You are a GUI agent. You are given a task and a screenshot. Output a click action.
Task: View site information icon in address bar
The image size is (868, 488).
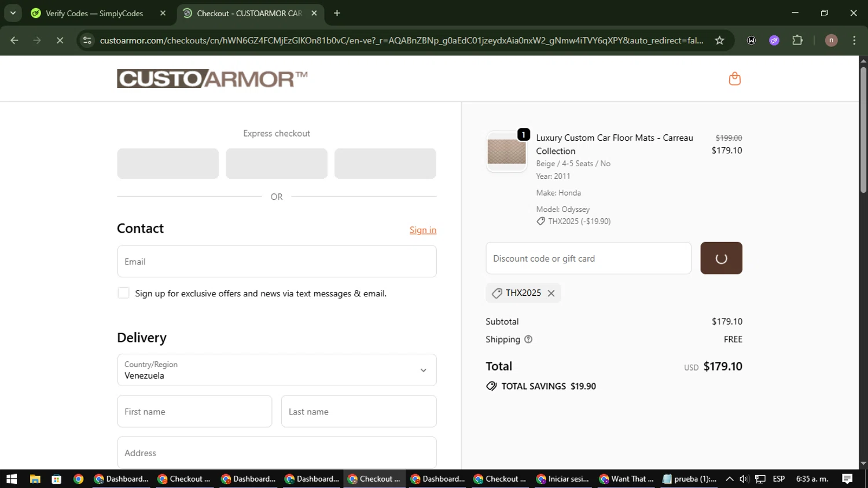click(x=87, y=41)
